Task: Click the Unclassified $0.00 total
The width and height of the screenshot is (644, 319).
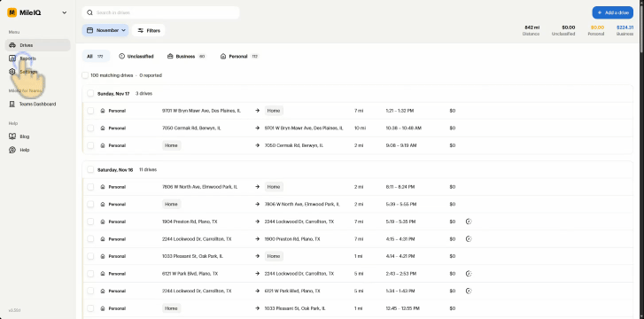Action: (x=569, y=27)
